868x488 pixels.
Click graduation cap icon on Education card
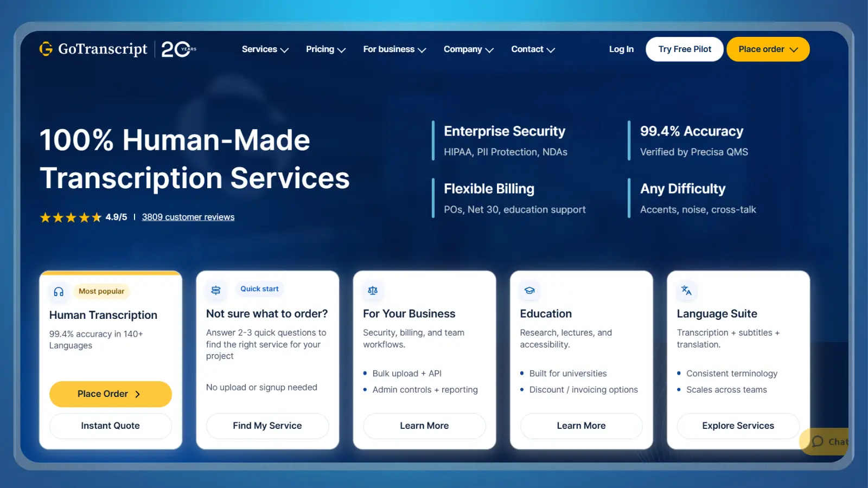[x=529, y=291]
